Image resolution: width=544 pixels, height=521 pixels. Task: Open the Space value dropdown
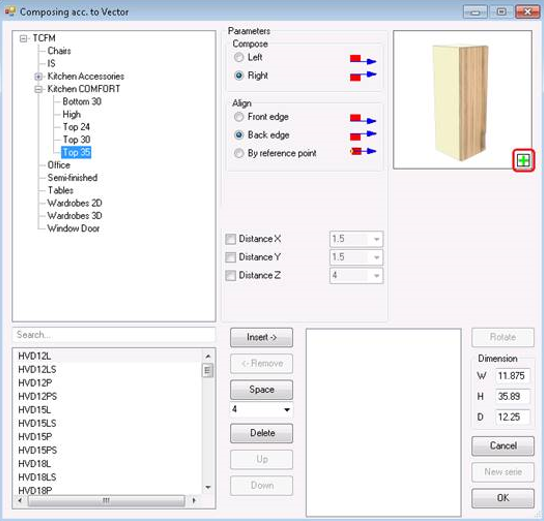click(287, 410)
